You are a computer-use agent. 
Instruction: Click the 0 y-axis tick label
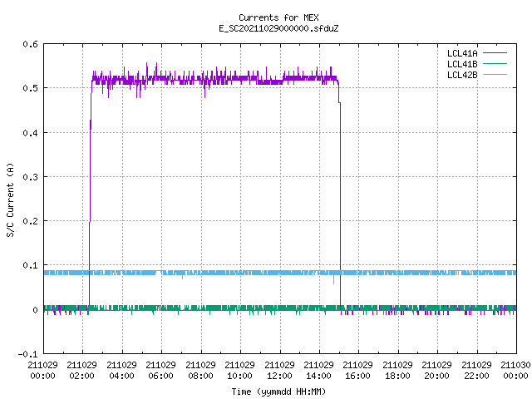pyautogui.click(x=35, y=310)
